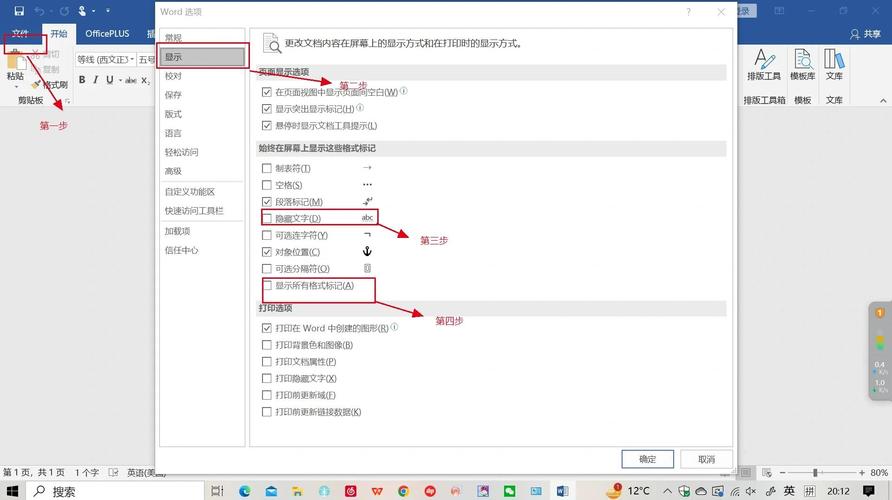Expand the Paste (粘贴) dropdown arrow
The height and width of the screenshot is (500, 892).
coord(15,86)
